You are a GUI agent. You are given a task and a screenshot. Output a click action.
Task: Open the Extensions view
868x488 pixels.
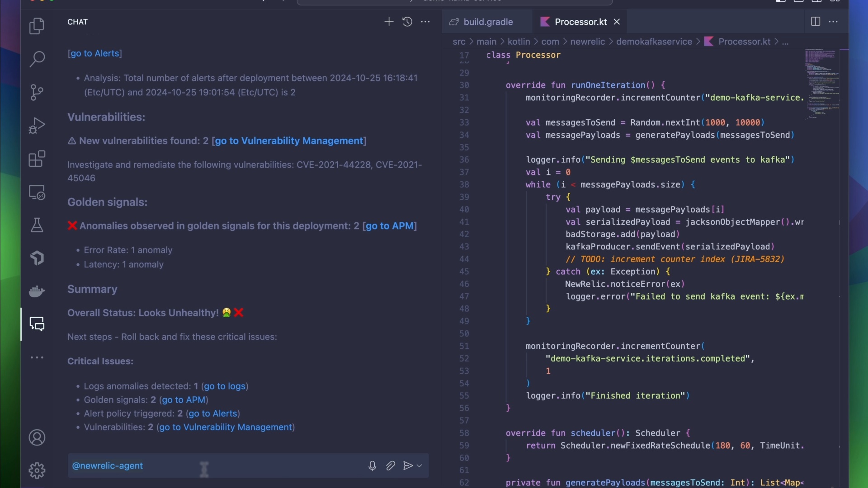tap(37, 159)
